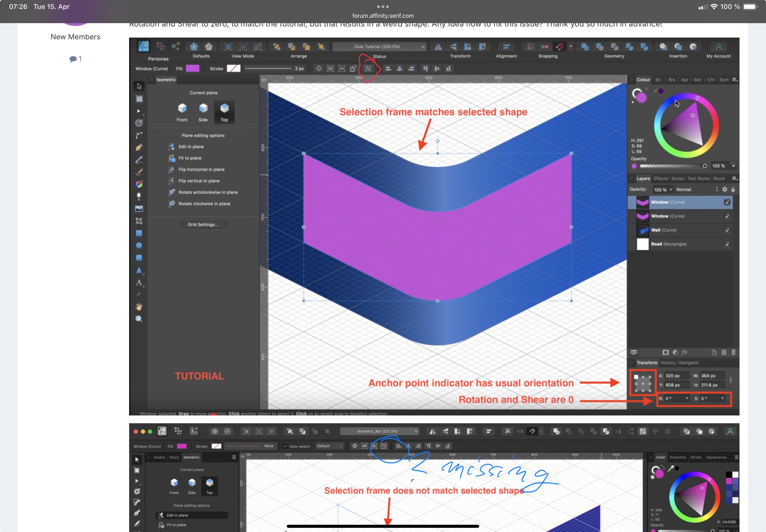Toggle the Auto-select checkbox in lower screenshot
Screen dimensions: 766x532
click(285, 446)
